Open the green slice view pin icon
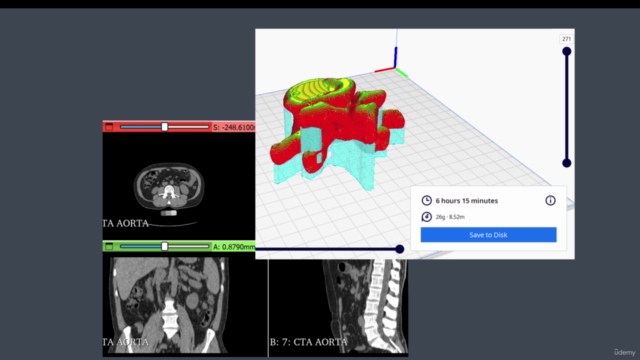This screenshot has height=360, width=640. coord(109,246)
